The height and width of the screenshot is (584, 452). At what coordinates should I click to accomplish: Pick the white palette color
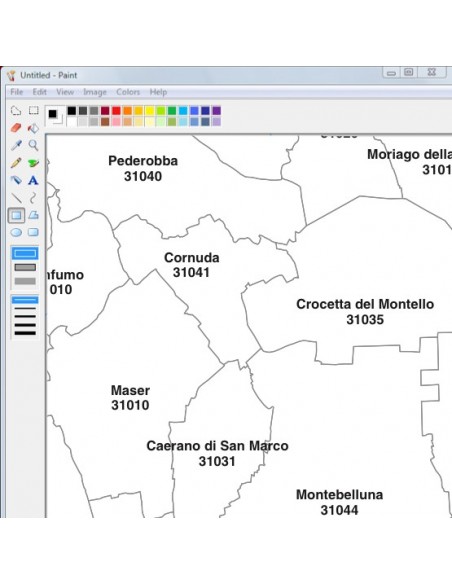[x=71, y=121]
